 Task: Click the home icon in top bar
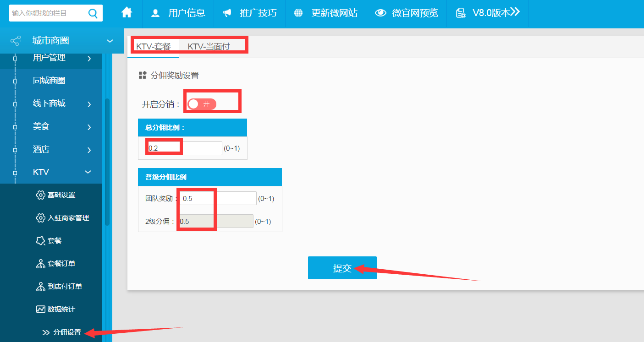click(127, 13)
